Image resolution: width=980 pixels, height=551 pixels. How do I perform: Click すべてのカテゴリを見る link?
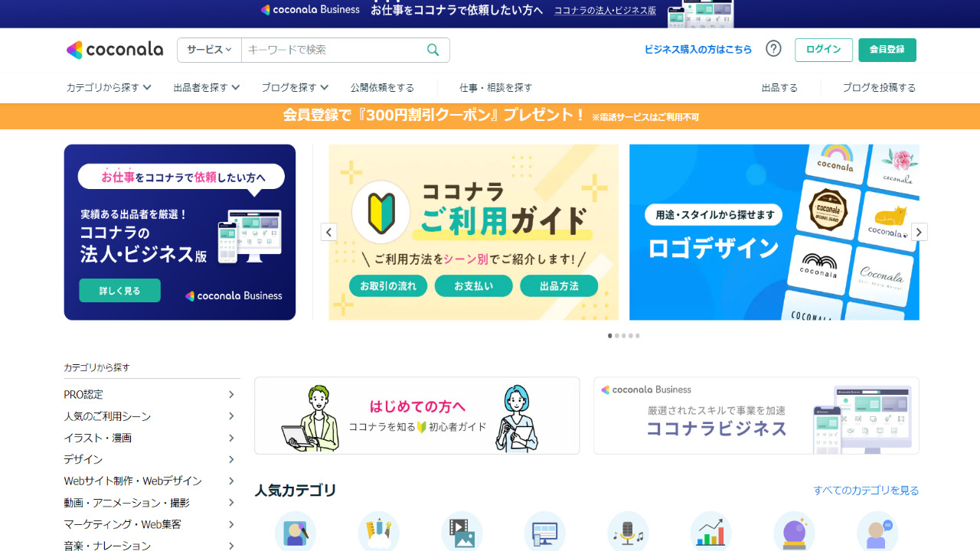click(x=866, y=491)
